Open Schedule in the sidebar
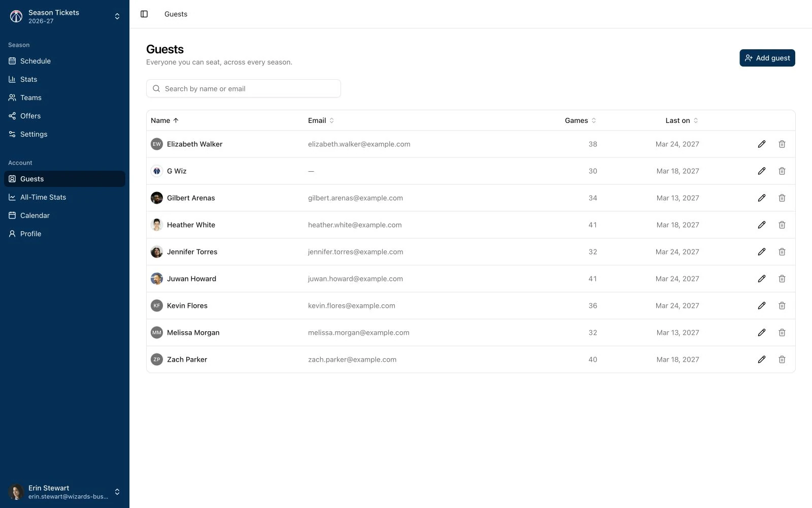The image size is (812, 508). pyautogui.click(x=65, y=61)
